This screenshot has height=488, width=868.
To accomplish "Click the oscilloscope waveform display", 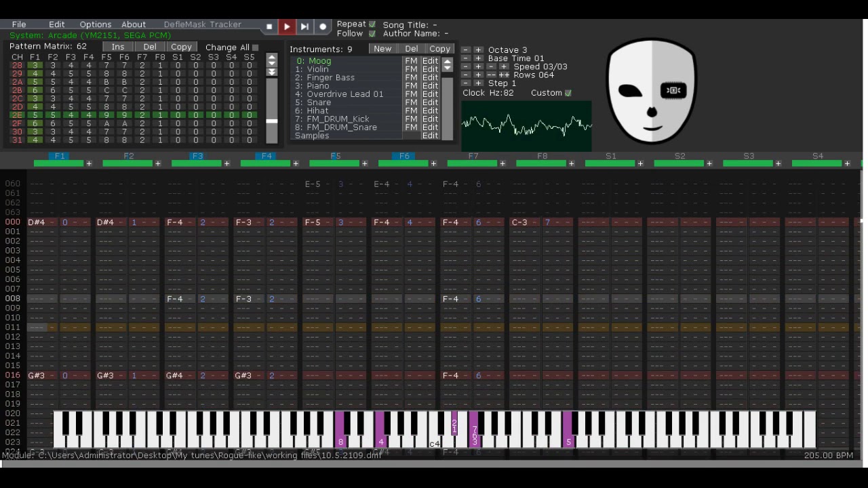I will (526, 126).
